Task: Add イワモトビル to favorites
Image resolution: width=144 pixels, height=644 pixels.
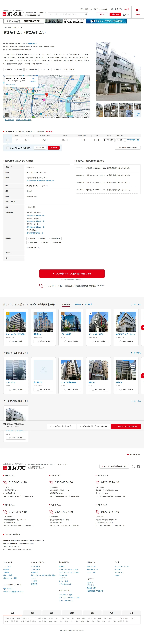Action: tap(16, 390)
